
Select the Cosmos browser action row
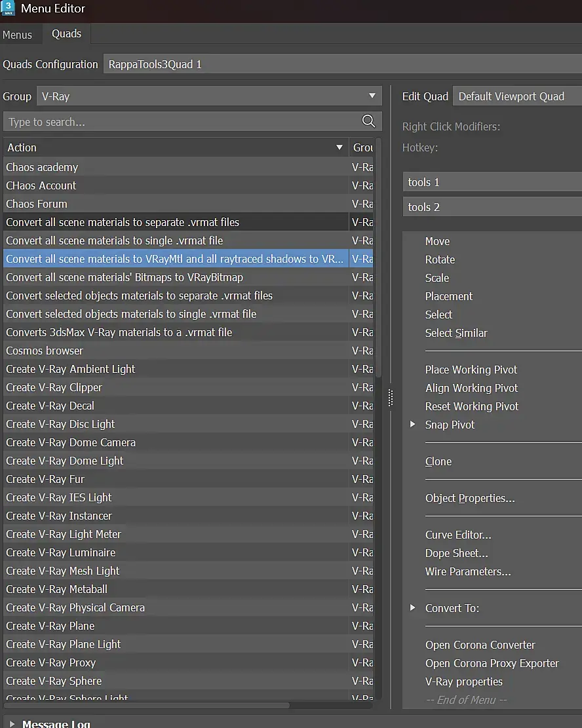pos(189,351)
